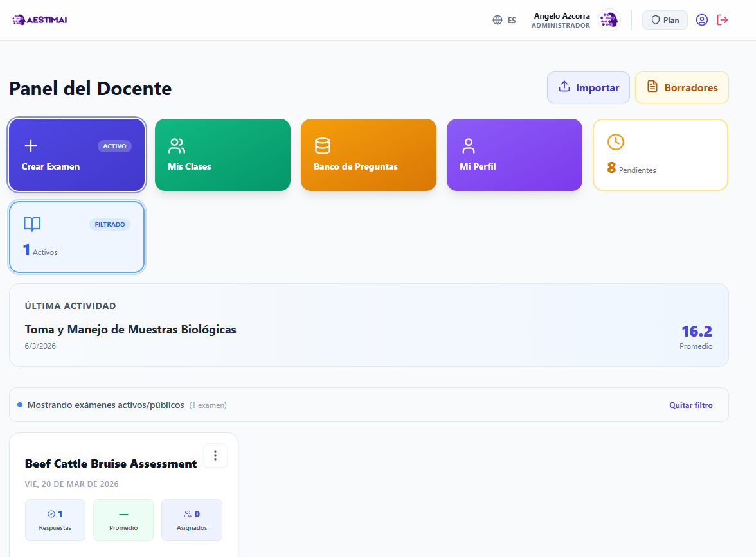This screenshot has width=756, height=557.
Task: Click Quitar filtro link
Action: click(691, 405)
